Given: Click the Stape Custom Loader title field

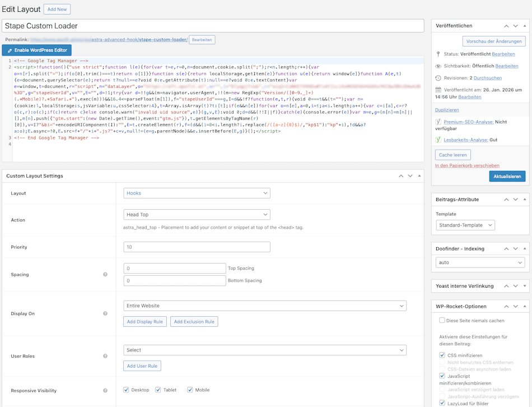Looking at the screenshot, I should pyautogui.click(x=213, y=26).
